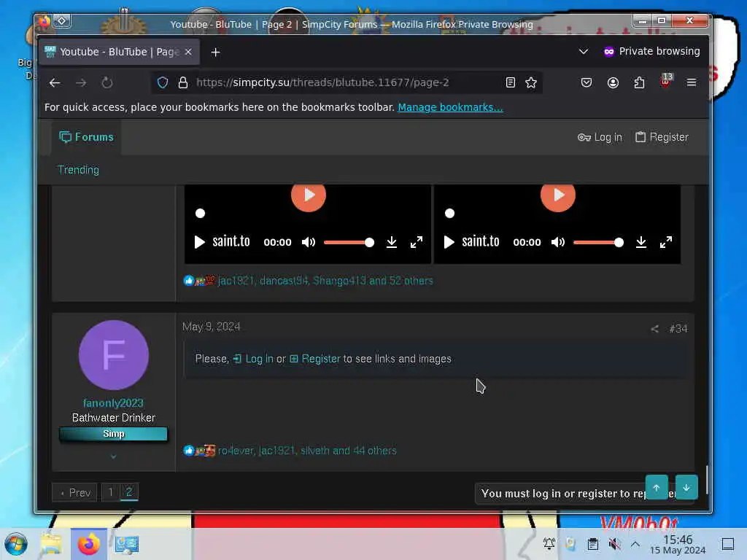Click the URL address bar field
Screen dimensions: 747x560
point(345,83)
